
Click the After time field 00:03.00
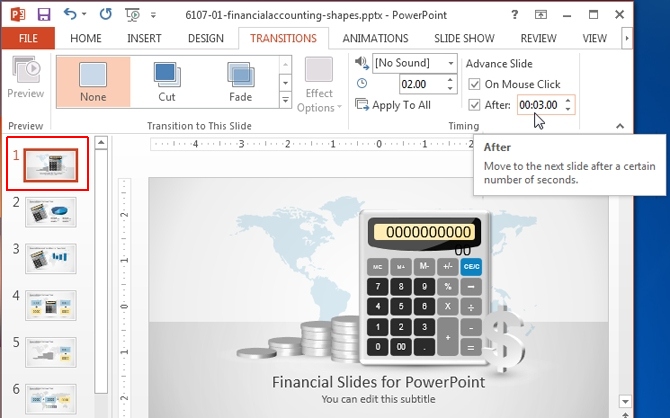click(x=539, y=105)
